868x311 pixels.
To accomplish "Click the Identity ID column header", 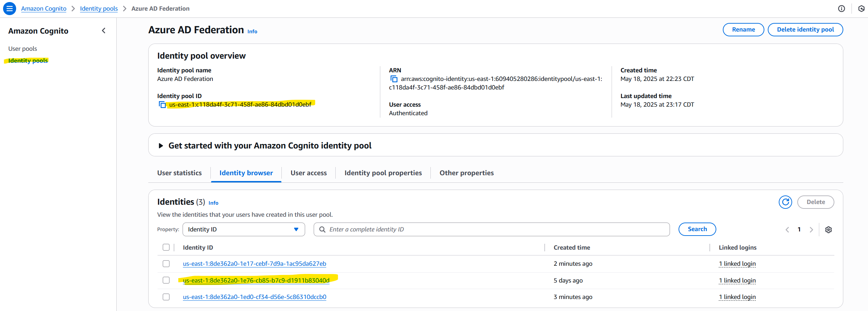I will point(198,248).
